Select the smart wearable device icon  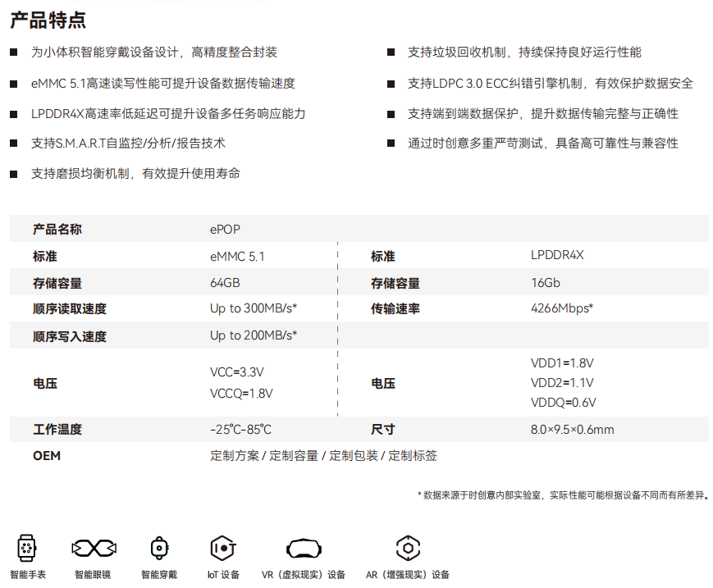point(158,547)
